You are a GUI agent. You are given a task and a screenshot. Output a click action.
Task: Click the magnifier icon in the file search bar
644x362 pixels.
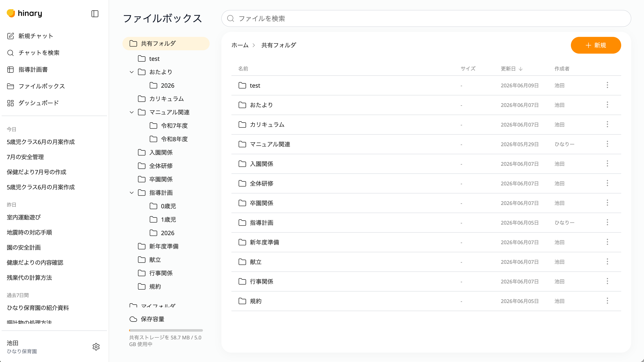pyautogui.click(x=230, y=18)
